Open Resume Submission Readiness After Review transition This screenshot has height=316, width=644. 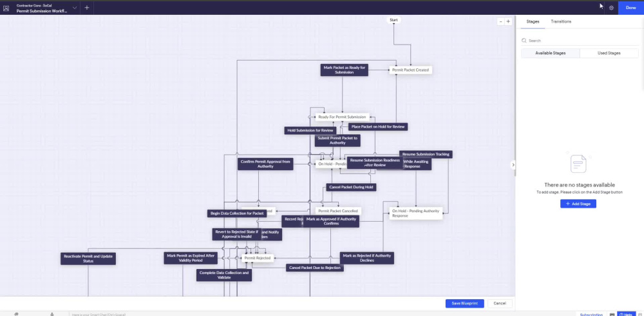click(375, 163)
